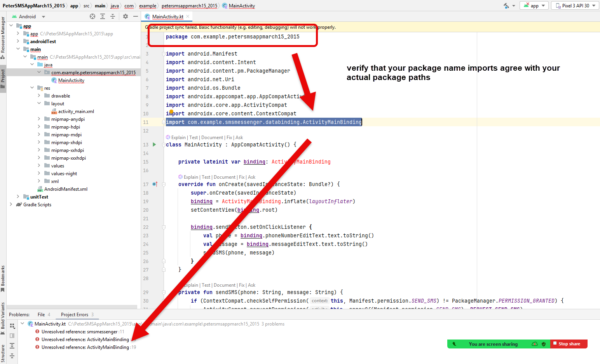
Task: Open Project panel gear options
Action: click(126, 16)
